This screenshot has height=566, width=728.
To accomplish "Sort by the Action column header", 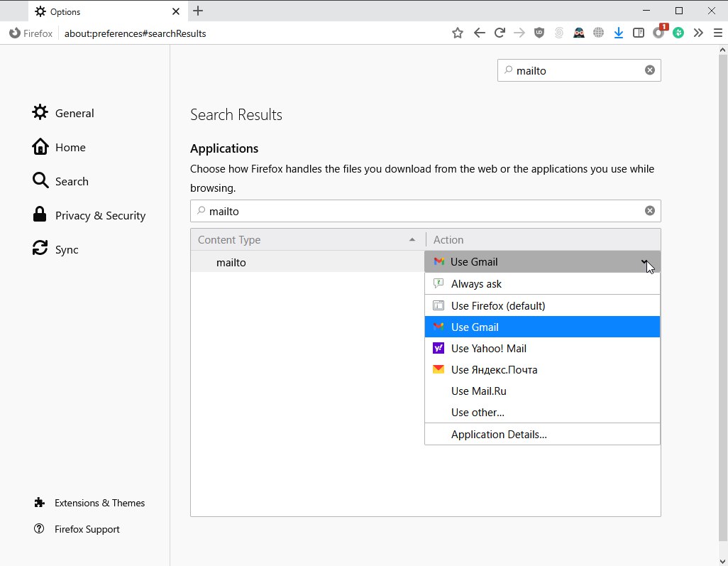I will pyautogui.click(x=544, y=240).
